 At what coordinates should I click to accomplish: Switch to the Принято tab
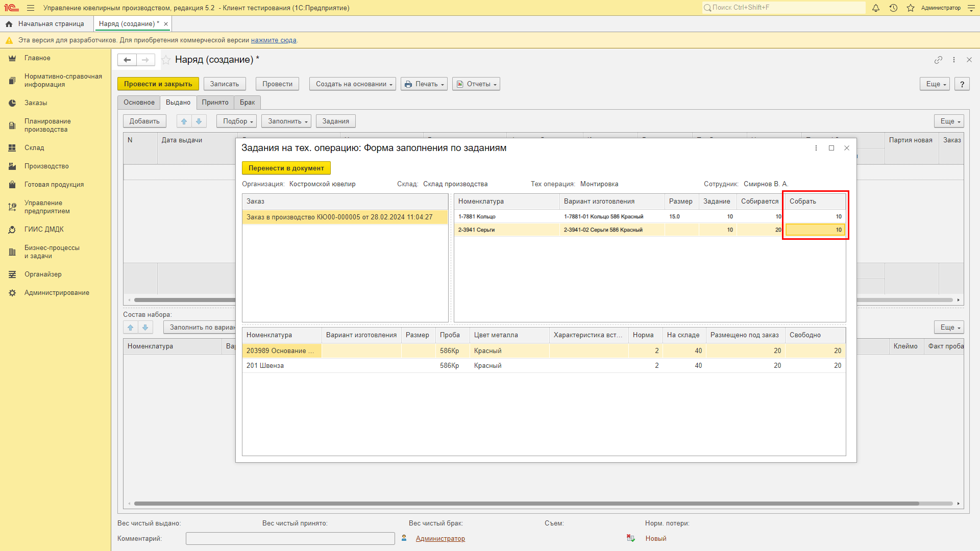coord(215,103)
